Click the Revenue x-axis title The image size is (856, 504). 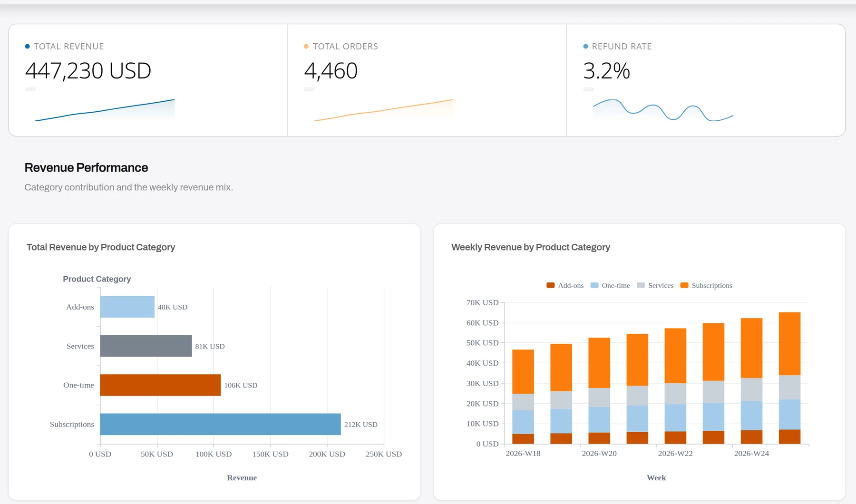coord(242,478)
